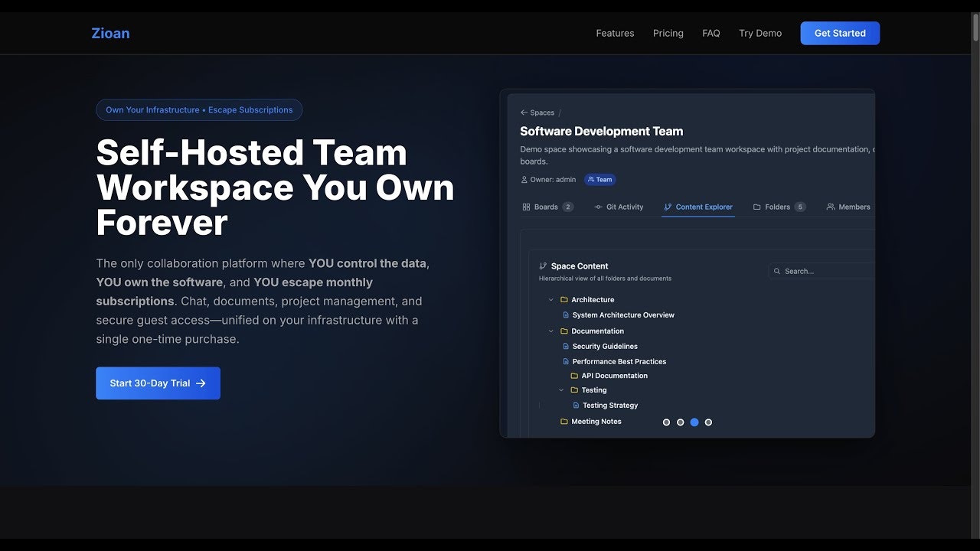Click the Meeting Notes folder icon
Screen dimensions: 980x551
564,422
